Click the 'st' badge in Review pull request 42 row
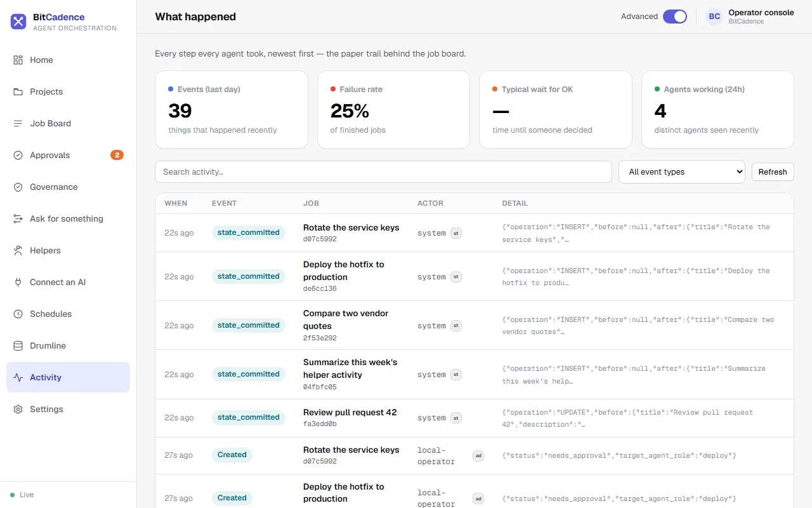The height and width of the screenshot is (508, 812). click(456, 418)
